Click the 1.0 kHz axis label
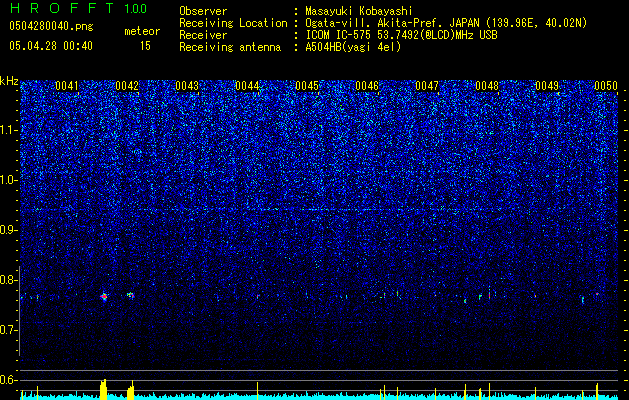The width and height of the screenshot is (629, 400). pos(8,180)
